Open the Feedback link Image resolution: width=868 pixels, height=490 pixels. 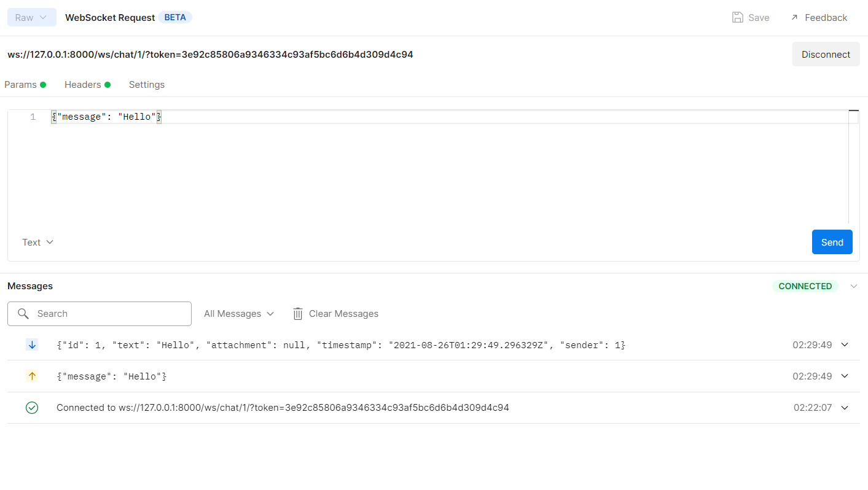point(819,17)
